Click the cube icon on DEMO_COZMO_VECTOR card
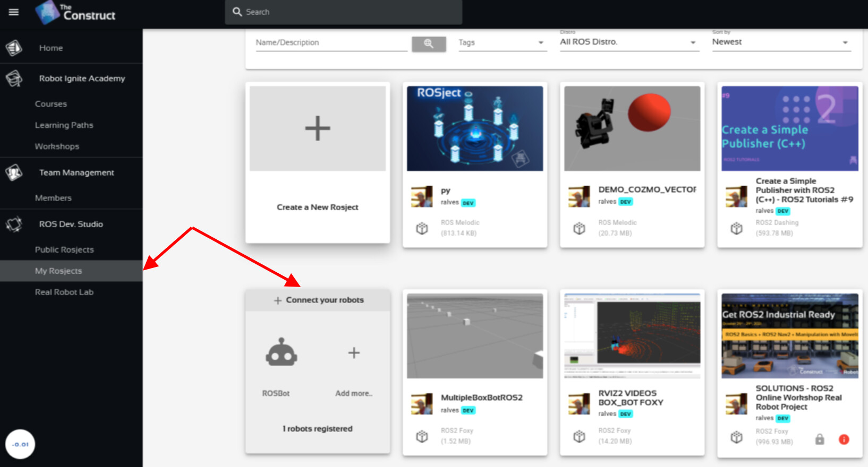This screenshot has width=868, height=467. (579, 229)
